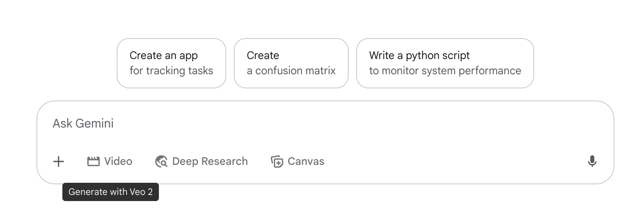The width and height of the screenshot is (644, 214).
Task: Click the Video clapperboard icon
Action: point(93,161)
